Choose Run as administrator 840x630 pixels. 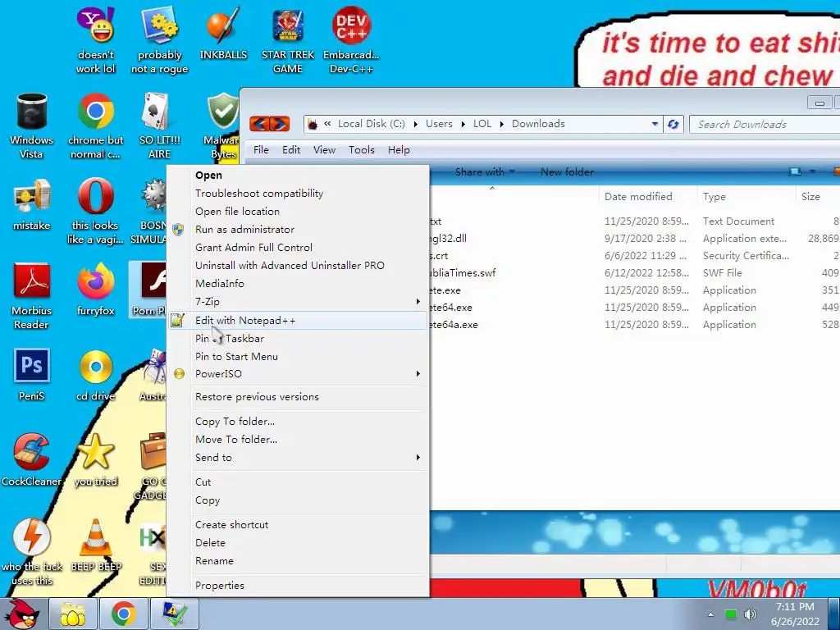244,230
